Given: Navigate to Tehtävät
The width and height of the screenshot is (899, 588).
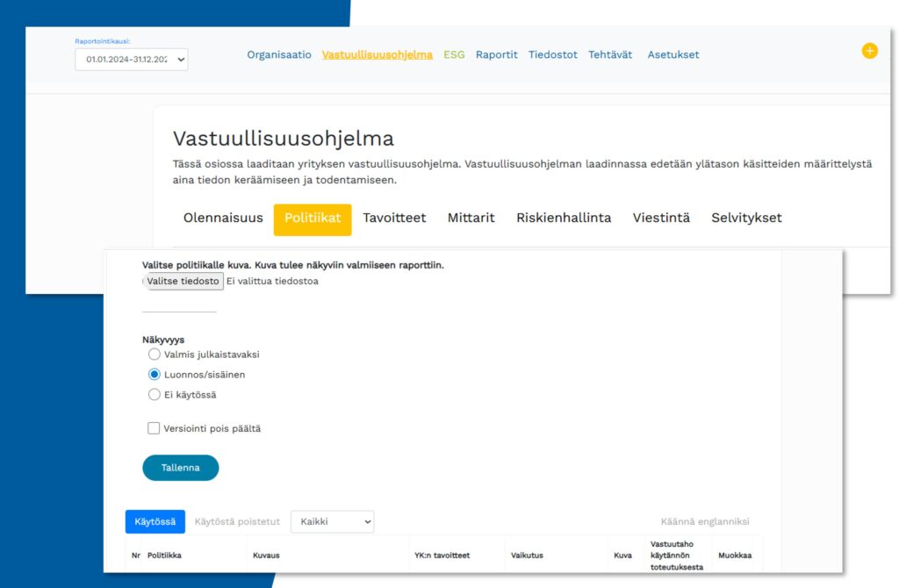Looking at the screenshot, I should point(610,54).
